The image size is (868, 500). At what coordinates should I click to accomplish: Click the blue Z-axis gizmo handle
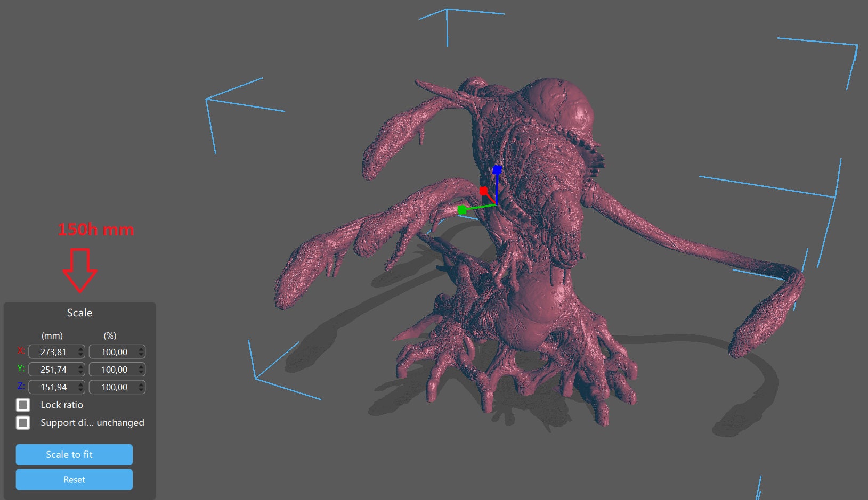pyautogui.click(x=497, y=170)
